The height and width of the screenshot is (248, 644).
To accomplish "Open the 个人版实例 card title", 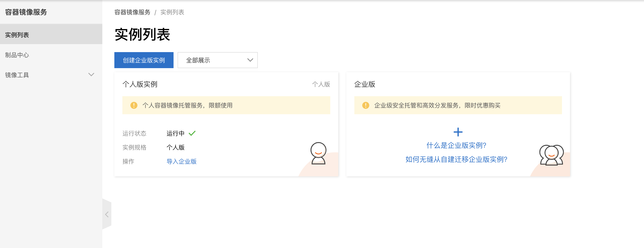I will [x=140, y=84].
